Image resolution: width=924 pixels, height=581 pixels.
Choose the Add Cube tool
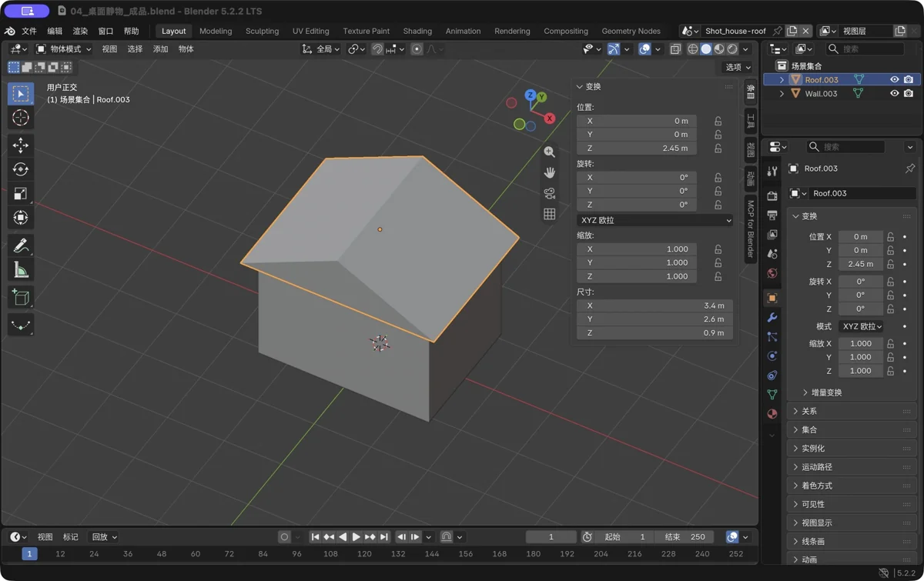point(21,297)
